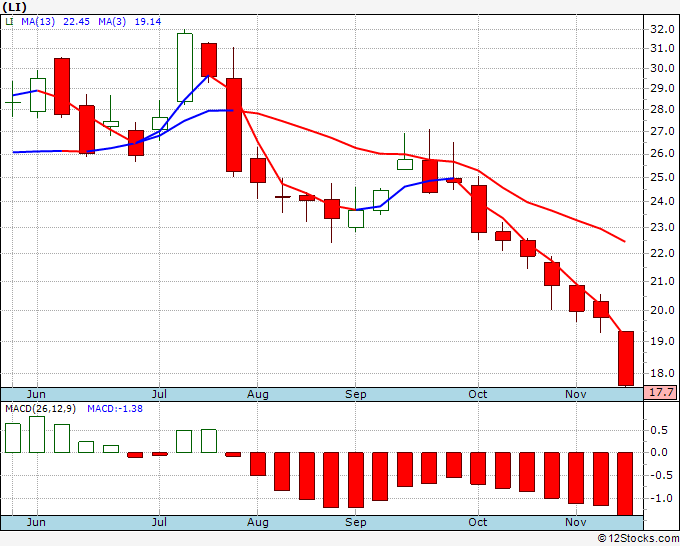Image resolution: width=680 pixels, height=546 pixels.
Task: Click the 31.0 price axis label
Action: pos(662,48)
